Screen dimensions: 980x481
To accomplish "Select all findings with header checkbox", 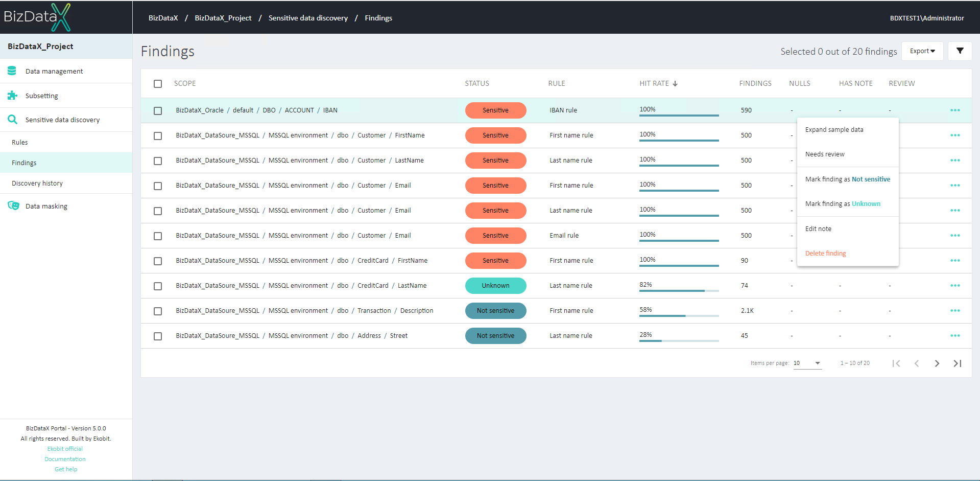I will click(158, 84).
